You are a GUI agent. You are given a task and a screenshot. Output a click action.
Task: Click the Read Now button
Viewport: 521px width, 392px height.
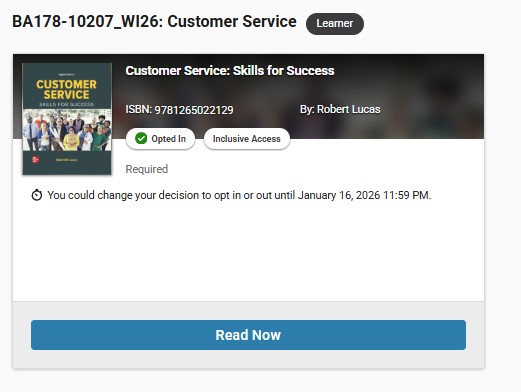[248, 335]
